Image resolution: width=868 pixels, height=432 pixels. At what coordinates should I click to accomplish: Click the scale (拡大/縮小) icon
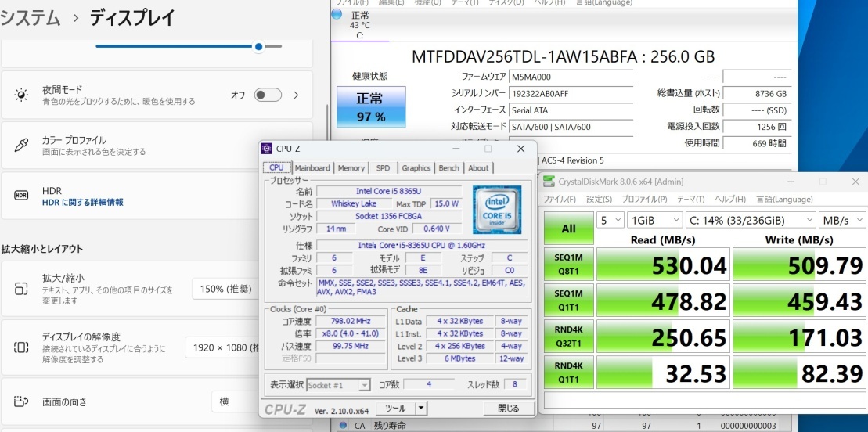(x=21, y=289)
